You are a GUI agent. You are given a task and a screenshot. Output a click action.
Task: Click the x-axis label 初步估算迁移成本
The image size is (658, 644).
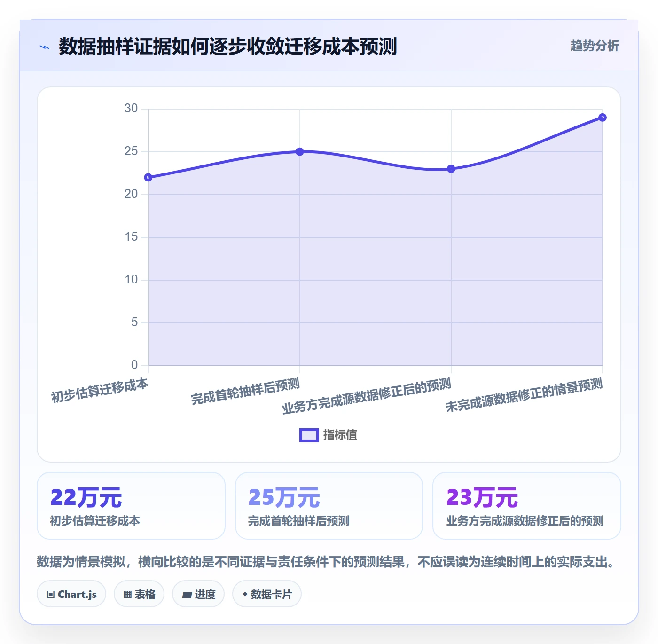coord(100,391)
